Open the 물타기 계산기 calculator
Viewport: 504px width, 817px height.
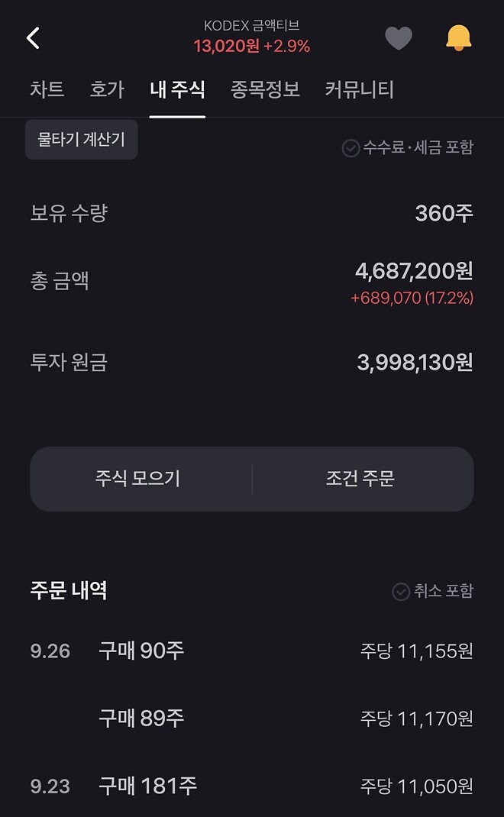81,140
